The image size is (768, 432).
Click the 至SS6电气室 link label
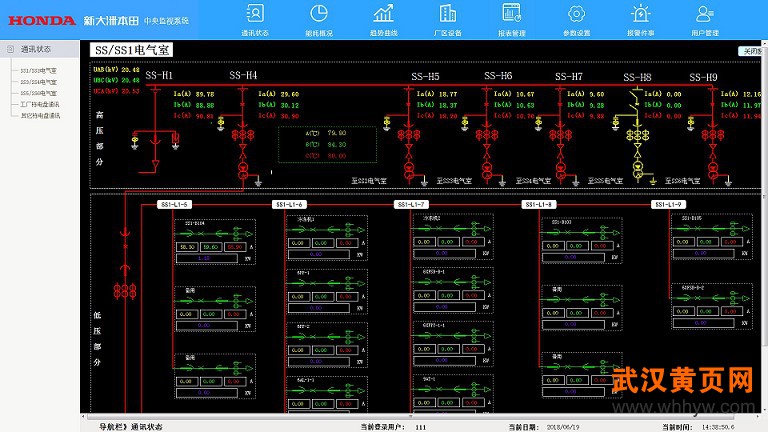tap(683, 181)
